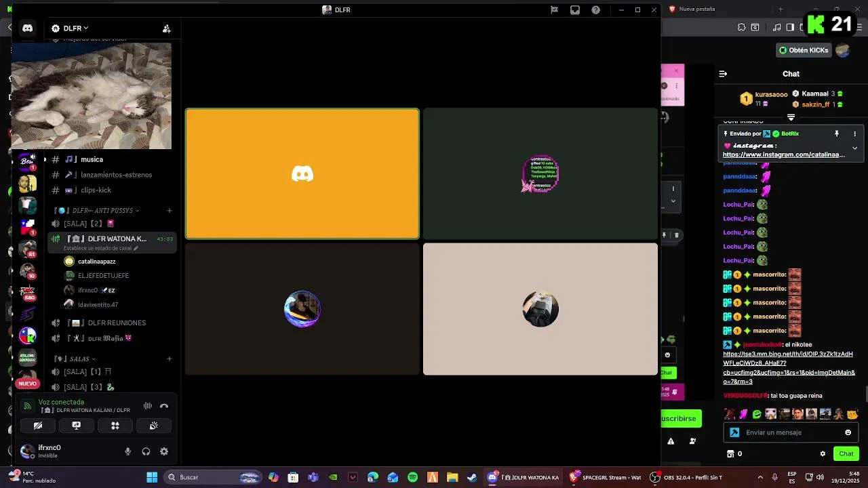Add channel to SALAS category
Image resolution: width=868 pixels, height=488 pixels.
pyautogui.click(x=170, y=359)
